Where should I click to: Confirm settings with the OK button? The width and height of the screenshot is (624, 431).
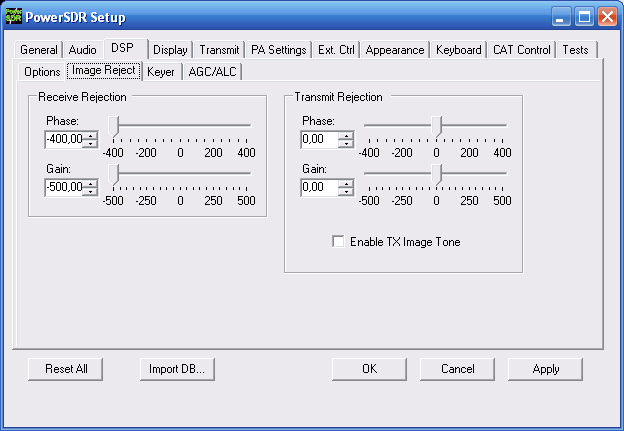(369, 369)
